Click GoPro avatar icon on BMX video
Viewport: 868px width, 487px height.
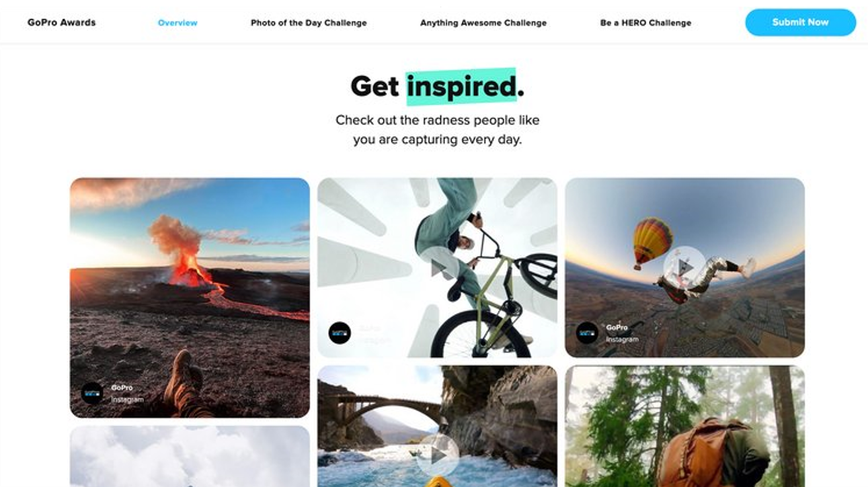(x=340, y=333)
